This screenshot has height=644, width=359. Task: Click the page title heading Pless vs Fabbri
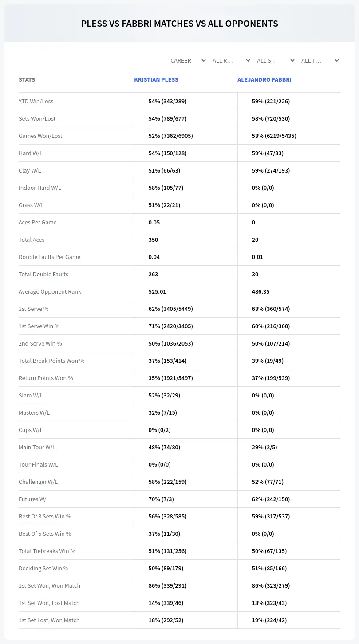point(179,24)
